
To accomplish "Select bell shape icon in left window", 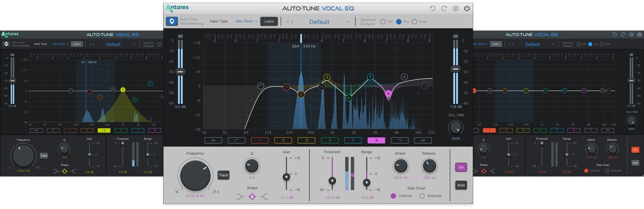I will click(64, 171).
